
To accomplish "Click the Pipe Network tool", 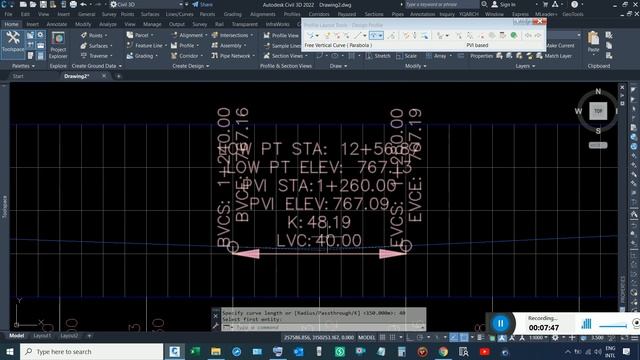I will pos(232,56).
